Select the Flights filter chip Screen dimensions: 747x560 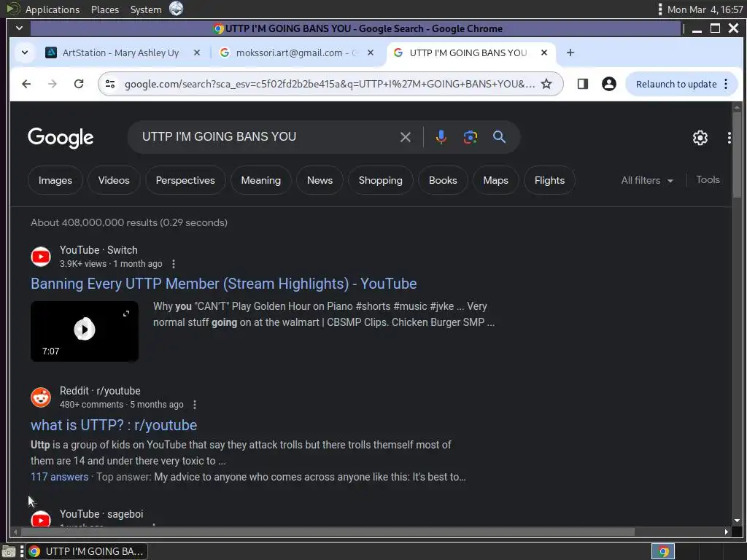pyautogui.click(x=550, y=181)
